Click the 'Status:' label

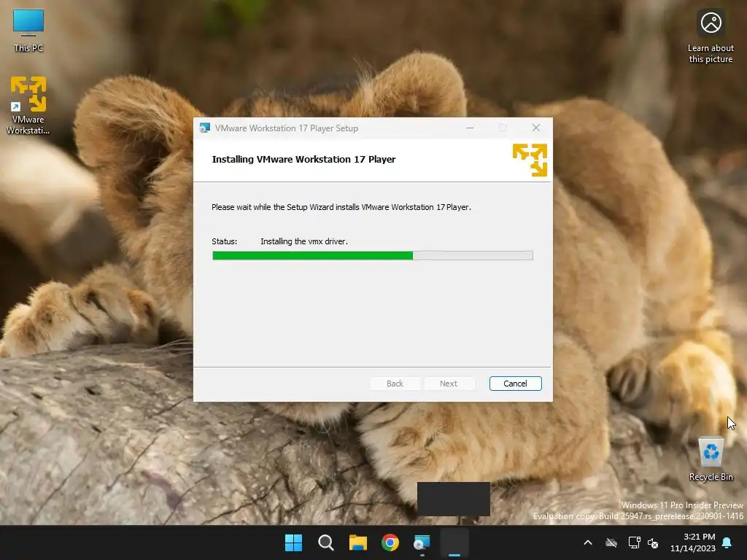225,241
